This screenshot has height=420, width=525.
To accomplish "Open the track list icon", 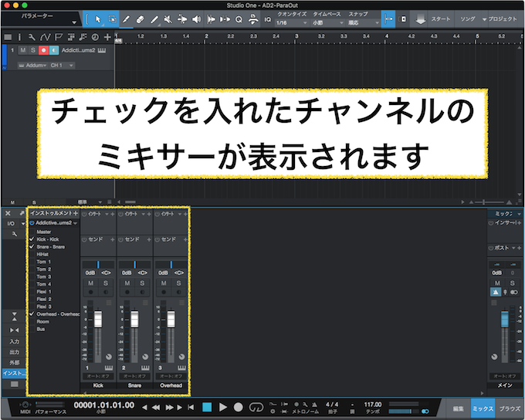I will [8, 37].
